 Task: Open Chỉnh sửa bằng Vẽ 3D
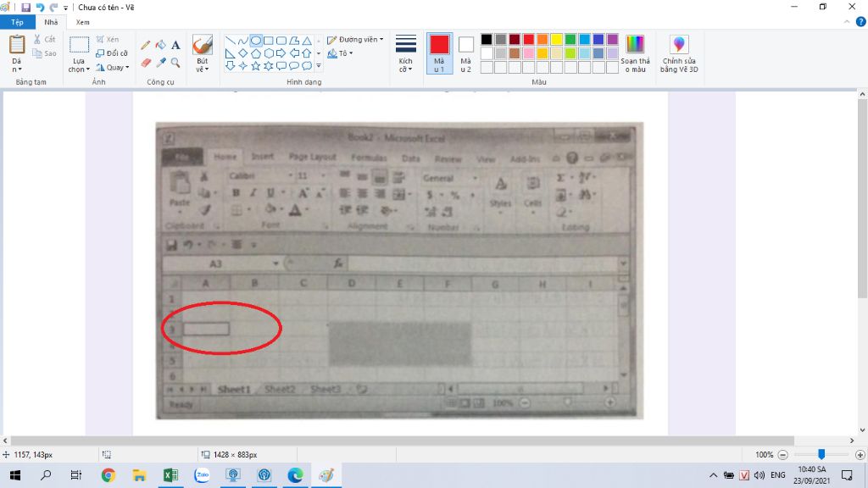click(x=679, y=53)
